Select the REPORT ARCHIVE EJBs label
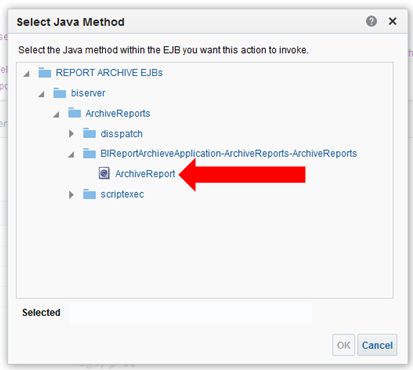413x370 pixels. tap(109, 73)
